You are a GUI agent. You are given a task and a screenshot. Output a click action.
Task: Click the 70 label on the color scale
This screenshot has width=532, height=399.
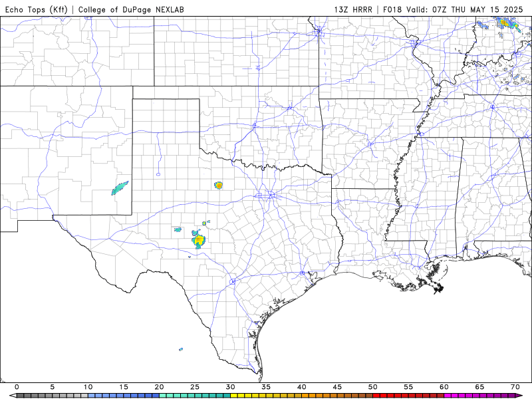tap(515, 387)
